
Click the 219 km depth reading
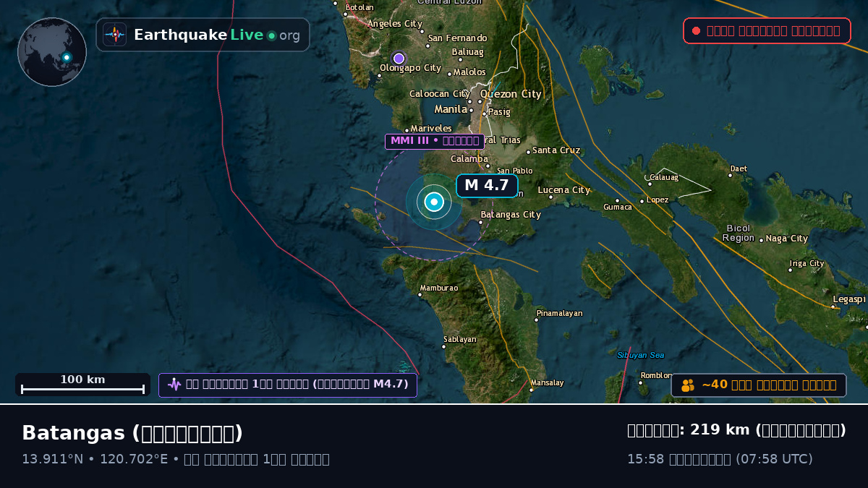[736, 430]
